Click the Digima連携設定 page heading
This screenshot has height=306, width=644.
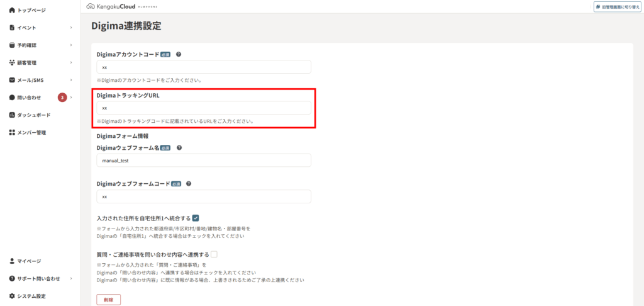[126, 26]
